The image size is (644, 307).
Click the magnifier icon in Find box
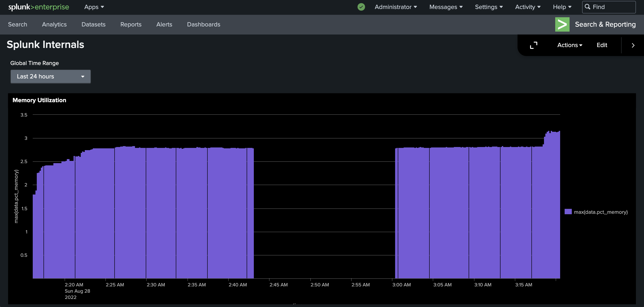point(587,7)
